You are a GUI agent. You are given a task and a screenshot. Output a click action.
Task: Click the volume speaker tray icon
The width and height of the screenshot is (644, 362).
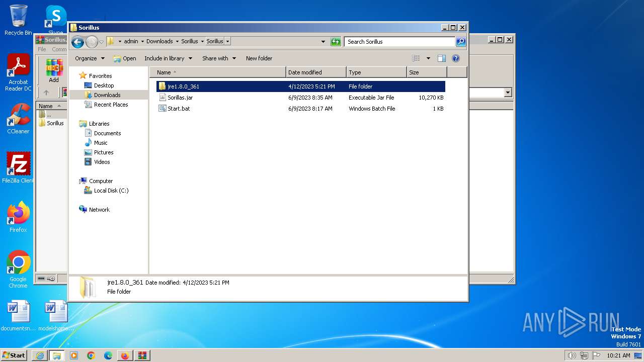point(572,355)
